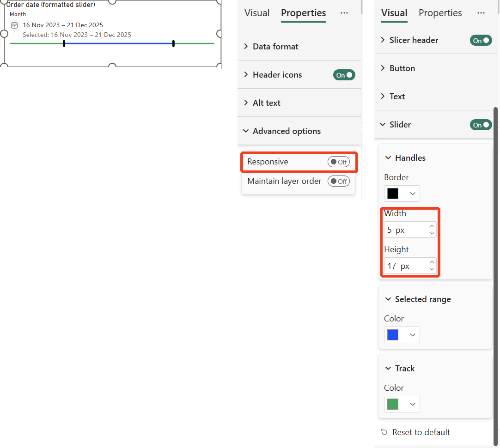Enable Maintain layer order toggle
The width and height of the screenshot is (500, 448).
point(339,182)
